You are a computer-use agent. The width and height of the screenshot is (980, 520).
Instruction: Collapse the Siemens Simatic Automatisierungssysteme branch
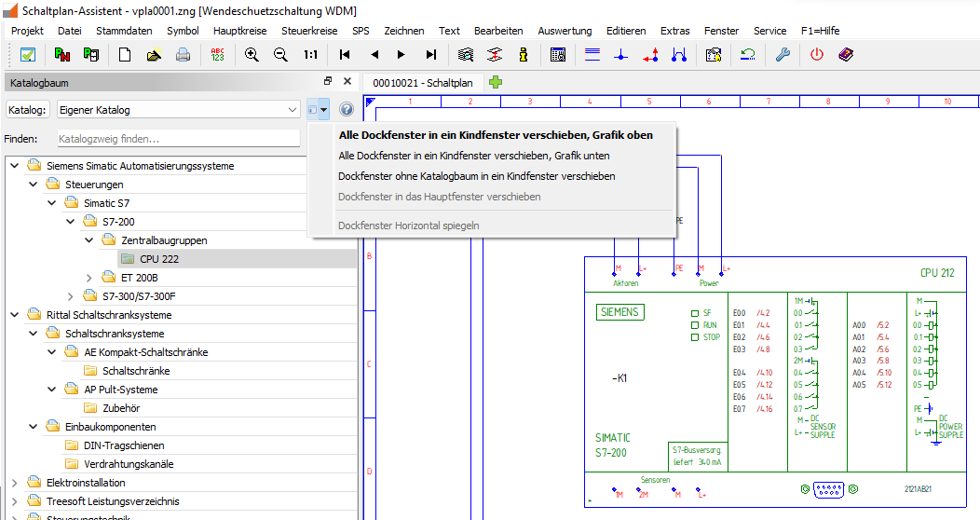pos(15,166)
